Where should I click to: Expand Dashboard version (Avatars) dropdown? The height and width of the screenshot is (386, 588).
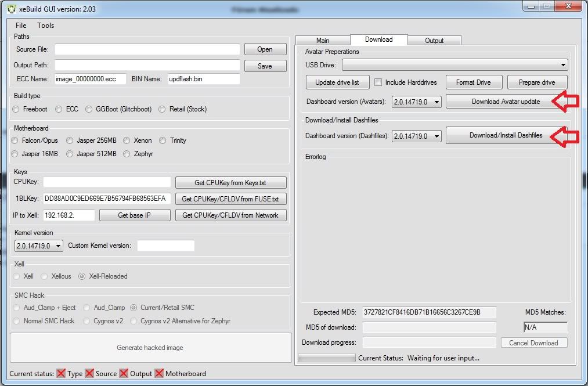point(417,102)
